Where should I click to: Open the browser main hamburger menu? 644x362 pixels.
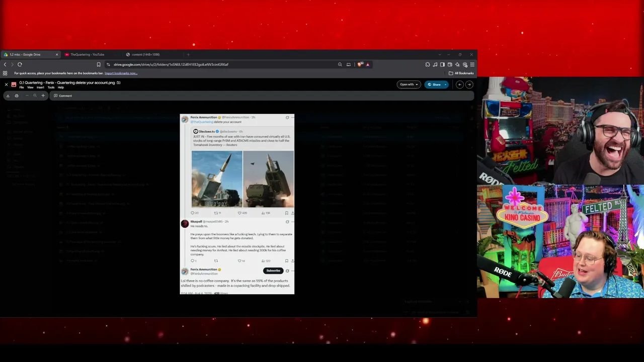tap(472, 64)
